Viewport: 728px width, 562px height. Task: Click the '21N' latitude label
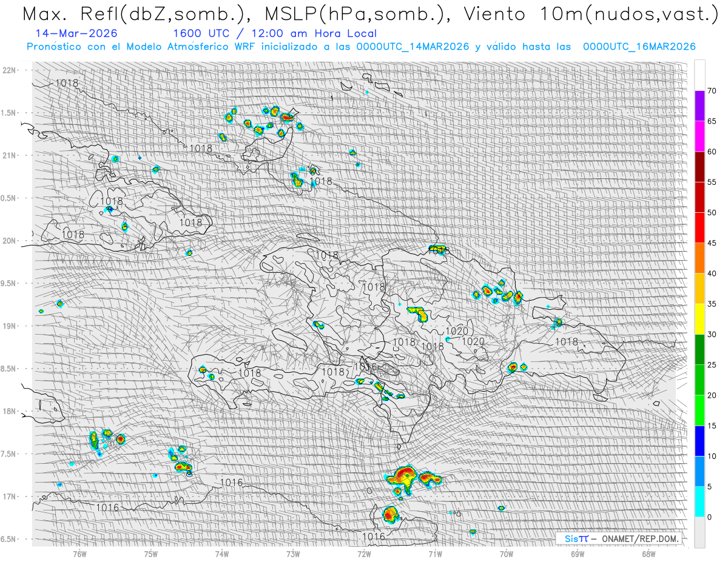click(10, 155)
